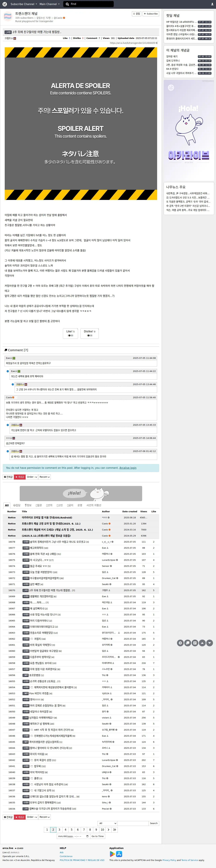
Task: Open the Ads footer link
Action: 62,853
